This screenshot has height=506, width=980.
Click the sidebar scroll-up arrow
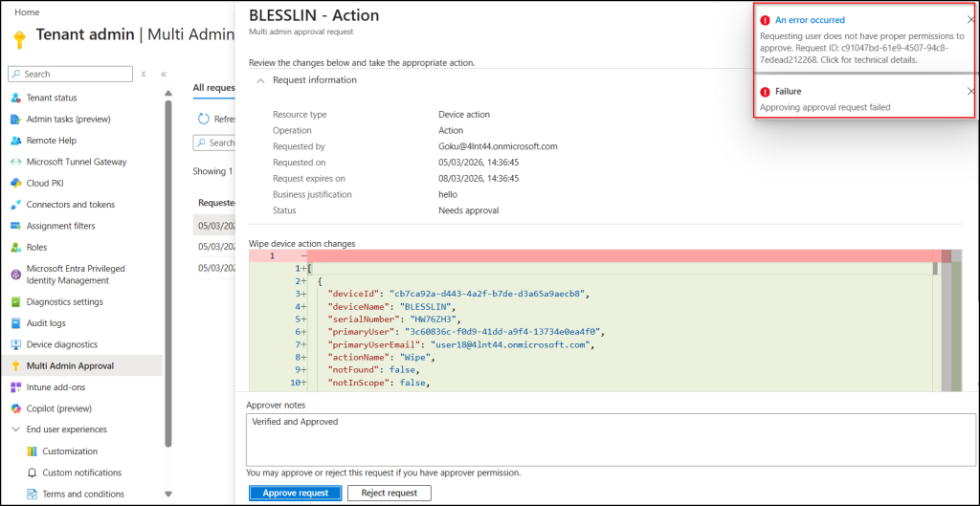coord(167,94)
